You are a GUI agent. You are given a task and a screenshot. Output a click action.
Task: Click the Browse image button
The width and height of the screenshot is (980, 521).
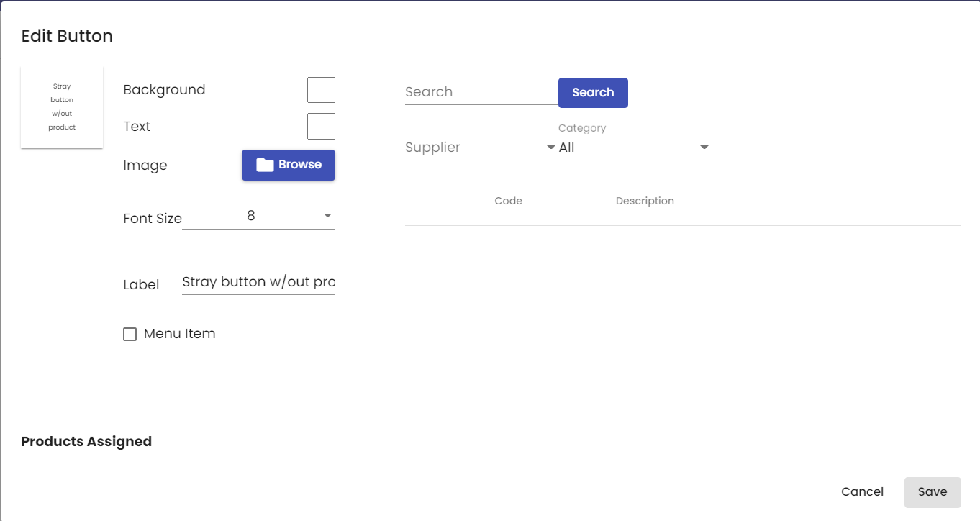[289, 165]
